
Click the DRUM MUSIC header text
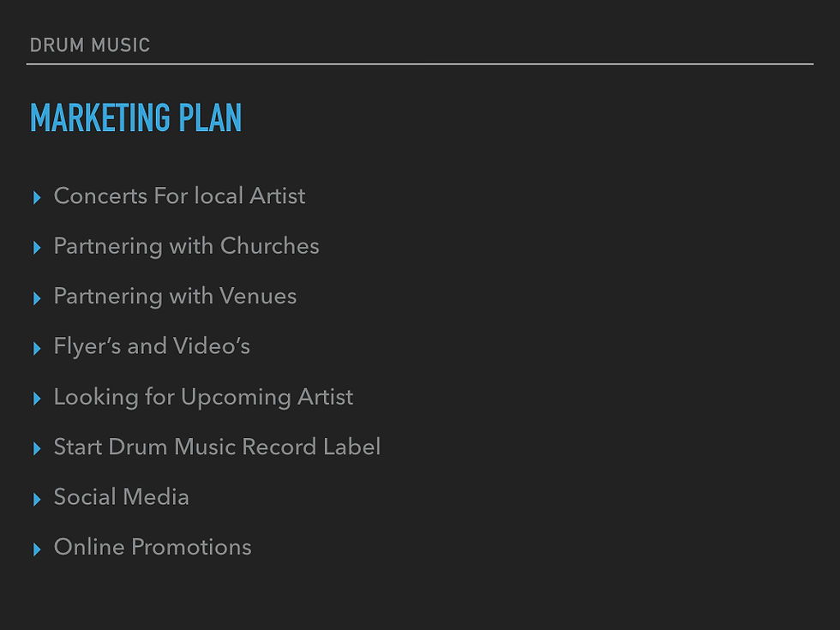coord(89,45)
